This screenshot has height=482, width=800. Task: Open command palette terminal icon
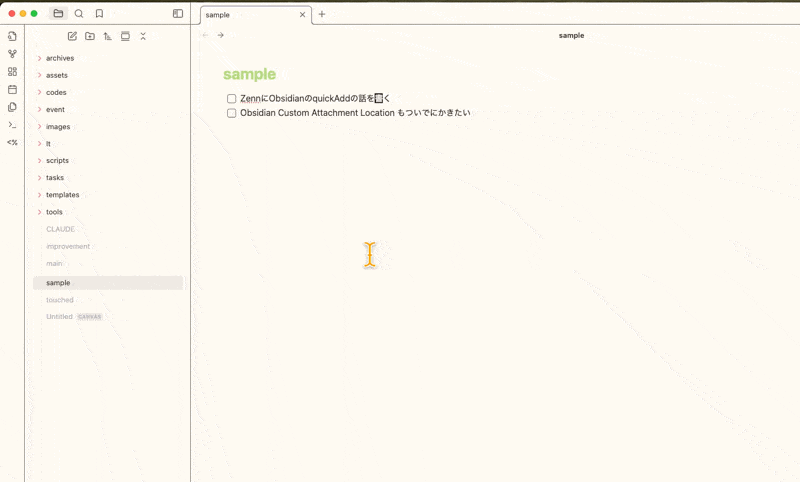(12, 124)
